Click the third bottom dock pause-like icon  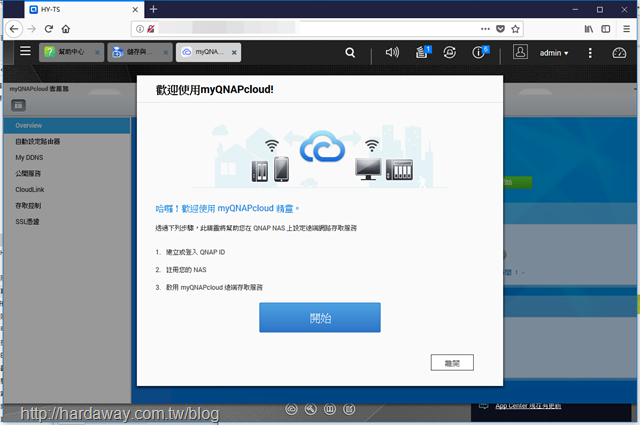pos(330,409)
